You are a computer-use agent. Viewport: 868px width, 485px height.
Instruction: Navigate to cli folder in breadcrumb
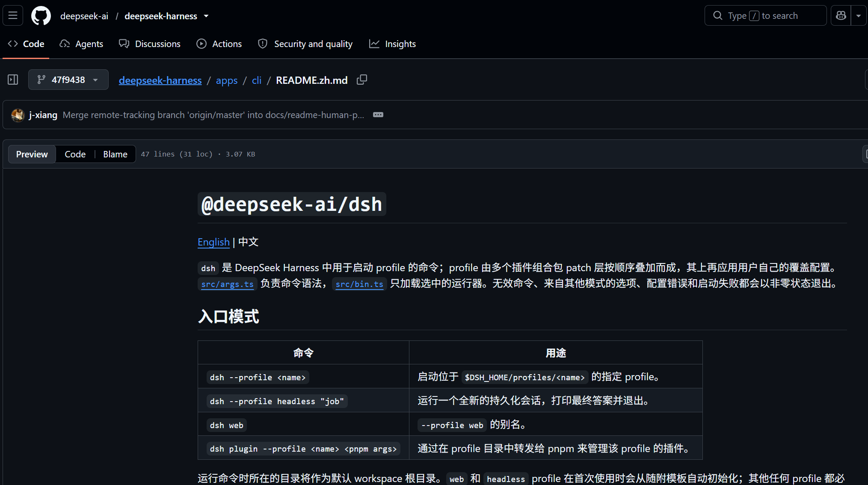257,80
